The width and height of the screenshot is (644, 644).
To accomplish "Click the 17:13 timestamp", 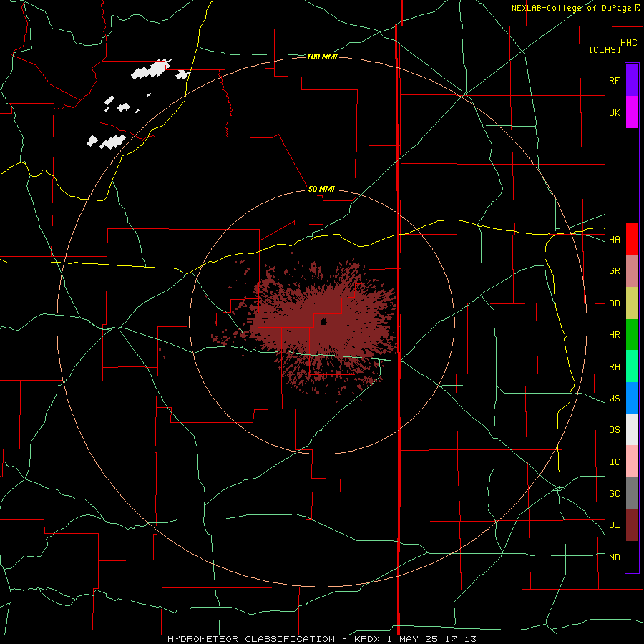I will (x=460, y=639).
